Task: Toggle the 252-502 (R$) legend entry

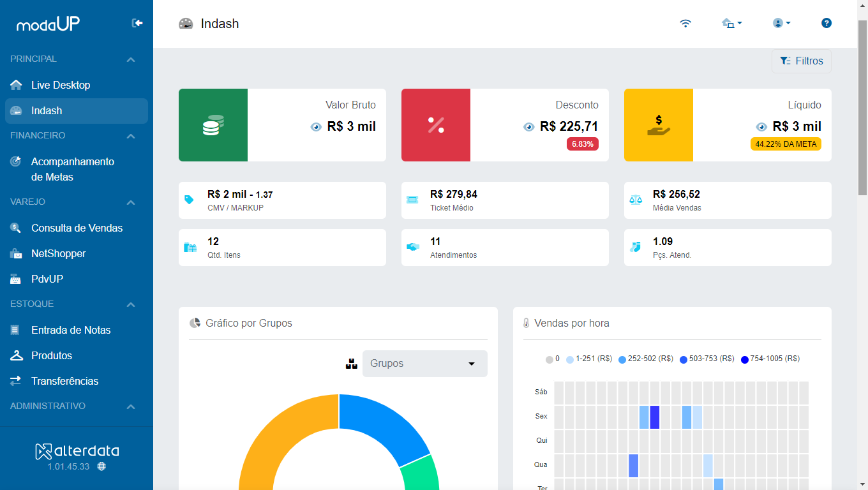Action: click(x=646, y=359)
